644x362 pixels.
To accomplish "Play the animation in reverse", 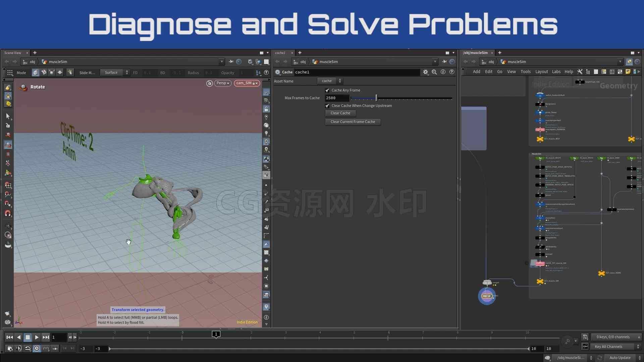I will click(19, 337).
